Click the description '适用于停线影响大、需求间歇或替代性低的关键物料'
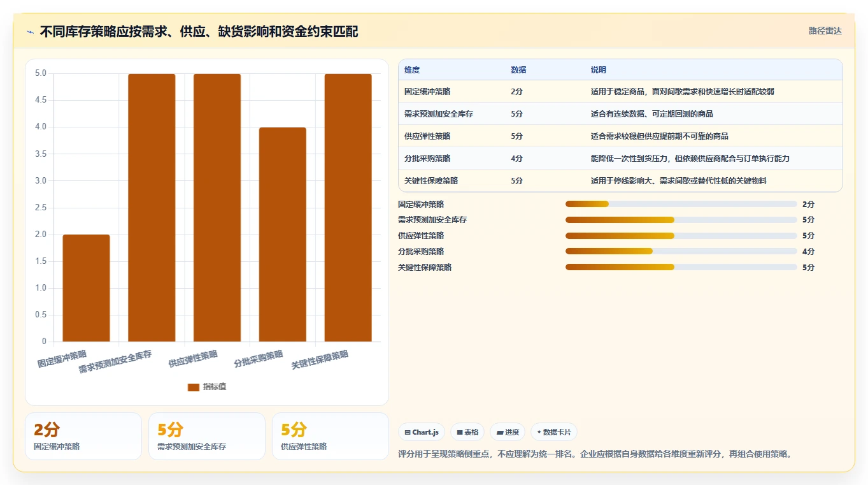This screenshot has height=485, width=868. (679, 181)
